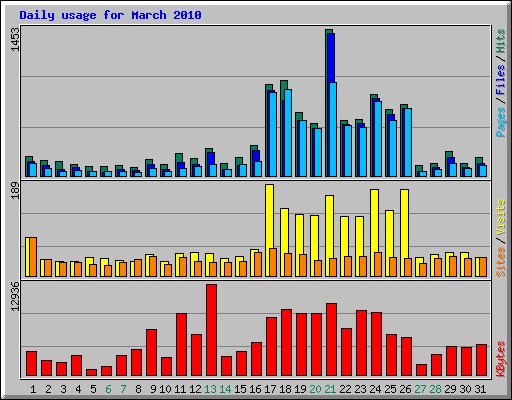Click the red KBytes bar for day 5
The height and width of the screenshot is (400, 512).
(91, 373)
